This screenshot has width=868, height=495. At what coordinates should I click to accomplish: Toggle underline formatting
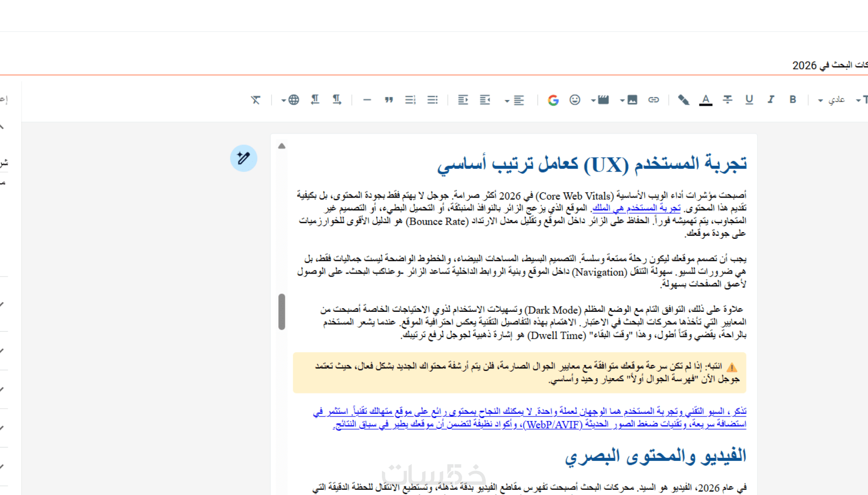(749, 100)
